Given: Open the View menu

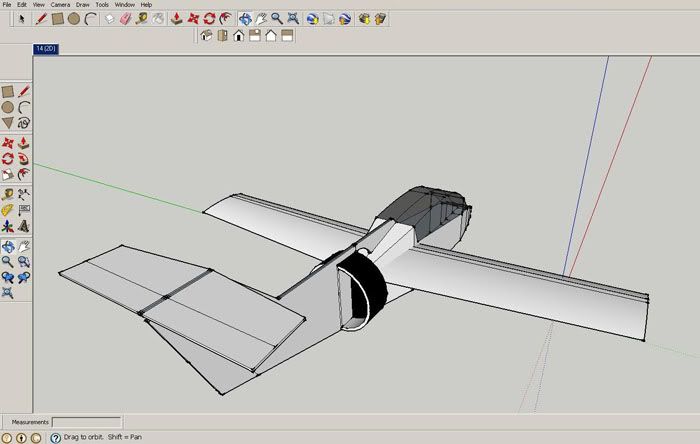Looking at the screenshot, I should point(38,4).
